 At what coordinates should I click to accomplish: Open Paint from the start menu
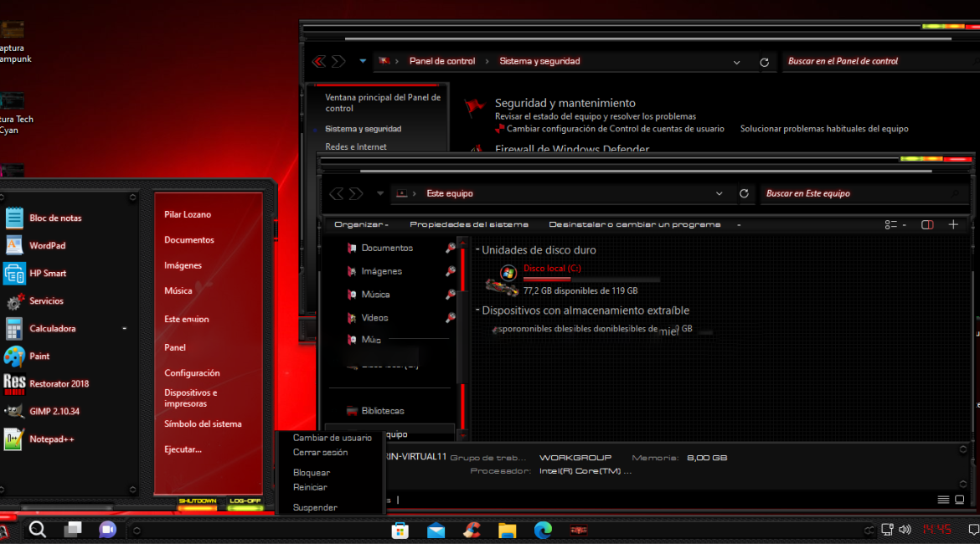pyautogui.click(x=39, y=356)
